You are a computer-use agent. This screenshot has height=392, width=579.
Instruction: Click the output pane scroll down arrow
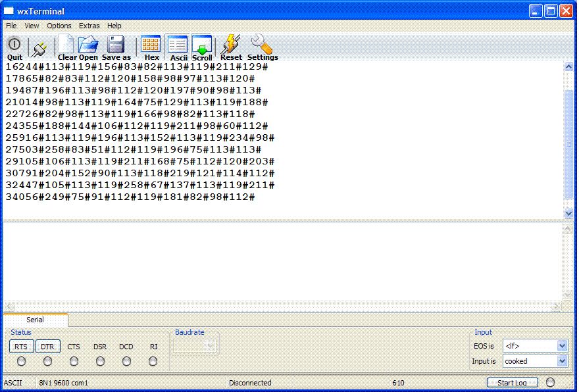[x=568, y=213]
